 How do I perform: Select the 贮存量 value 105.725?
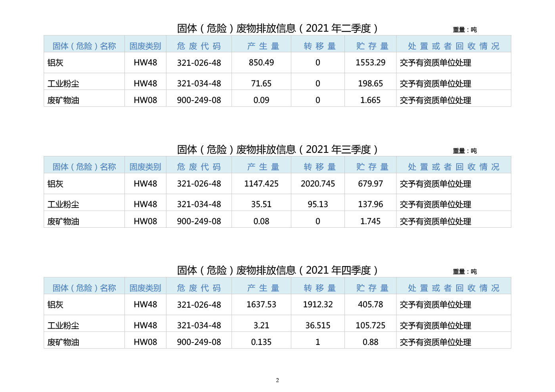[370, 325]
